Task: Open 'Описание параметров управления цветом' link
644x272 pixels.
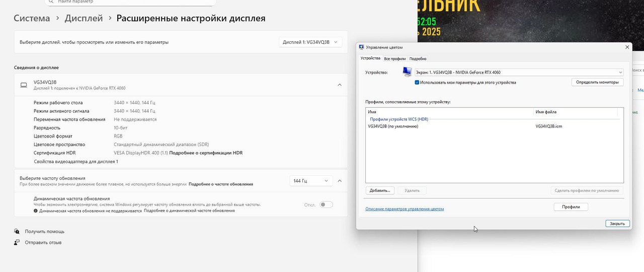Action: (405, 209)
